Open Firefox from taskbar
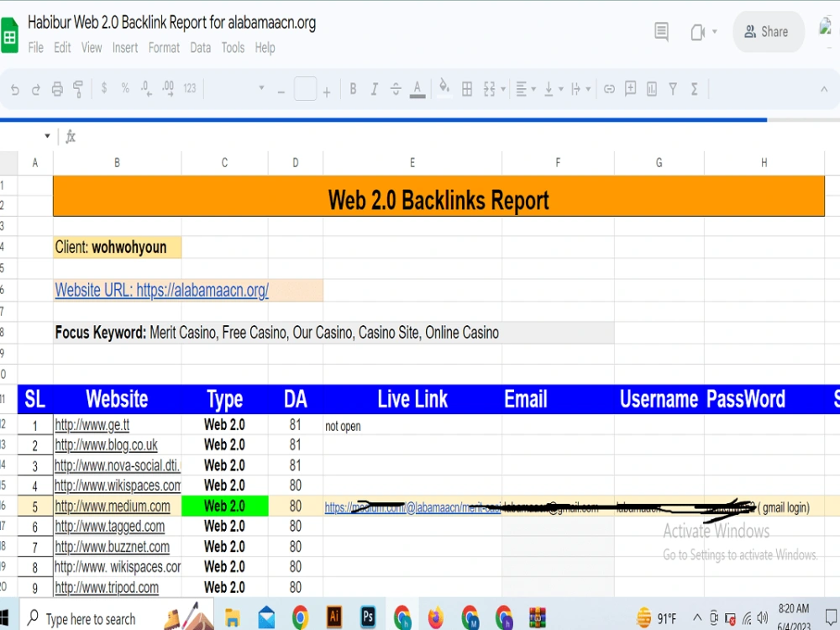The width and height of the screenshot is (840, 630). coord(436,617)
